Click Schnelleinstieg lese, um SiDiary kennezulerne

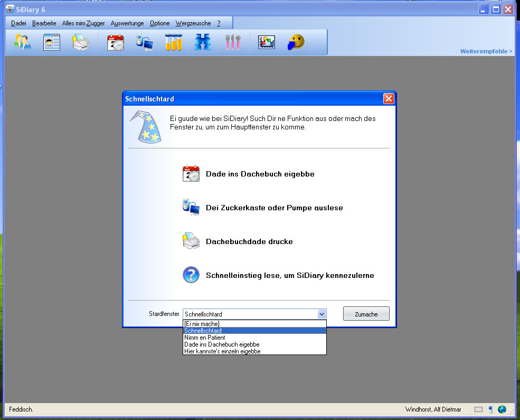pyautogui.click(x=290, y=275)
